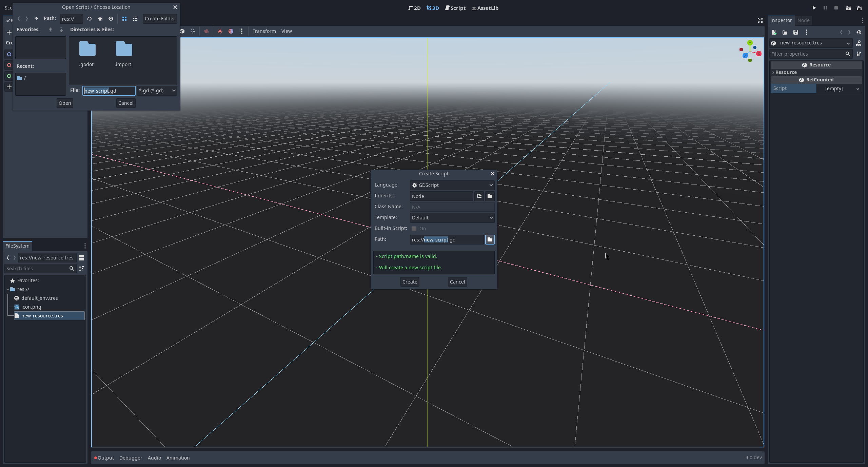Viewport: 868px width, 467px height.
Task: Open the Debugger bottom panel
Action: click(131, 458)
